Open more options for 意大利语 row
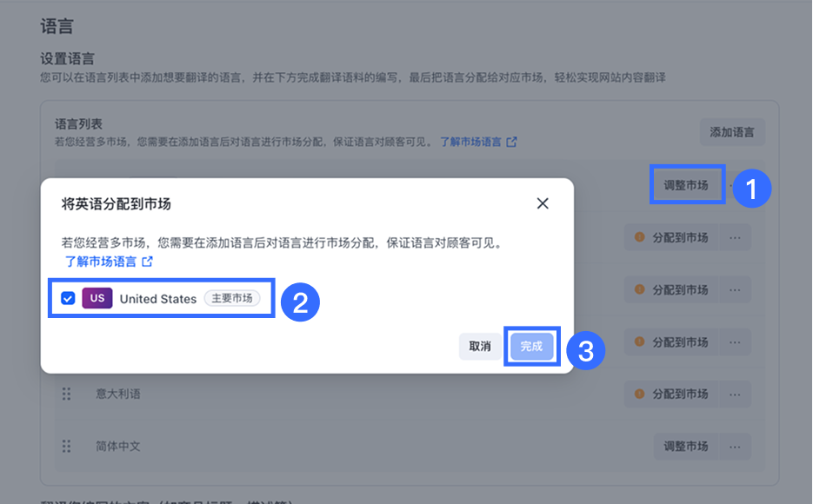The height and width of the screenshot is (504, 813). tap(736, 395)
